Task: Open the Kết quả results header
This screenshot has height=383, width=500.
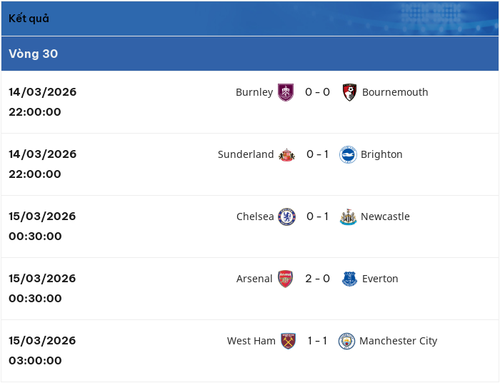Action: 250,18
